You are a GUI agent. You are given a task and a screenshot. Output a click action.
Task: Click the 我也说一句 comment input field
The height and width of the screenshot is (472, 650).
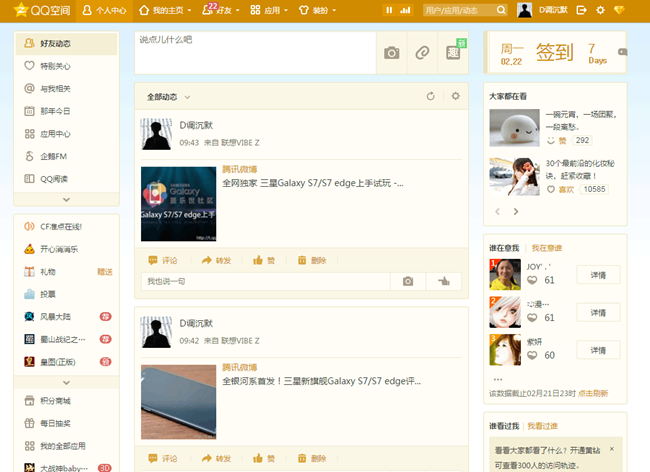tap(265, 282)
